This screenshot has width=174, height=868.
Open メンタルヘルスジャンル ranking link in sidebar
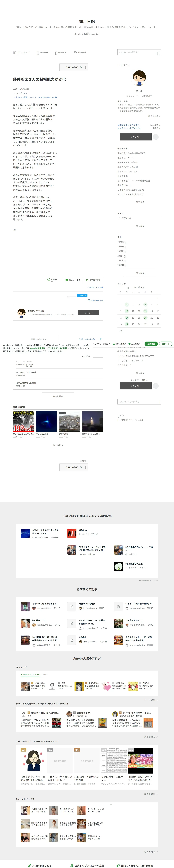point(129,128)
